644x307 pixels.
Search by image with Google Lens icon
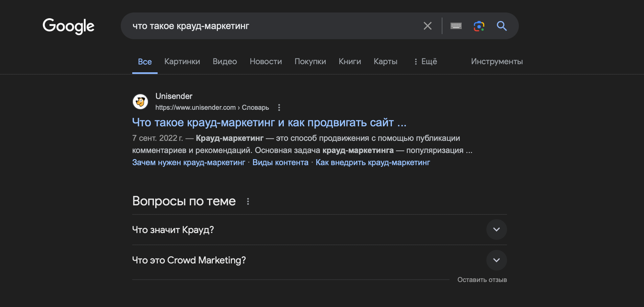tap(479, 26)
